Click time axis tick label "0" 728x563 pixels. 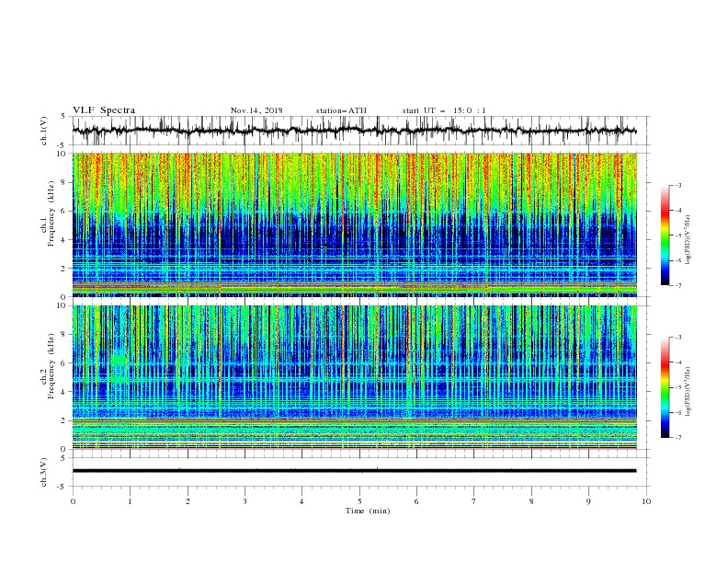click(x=73, y=501)
